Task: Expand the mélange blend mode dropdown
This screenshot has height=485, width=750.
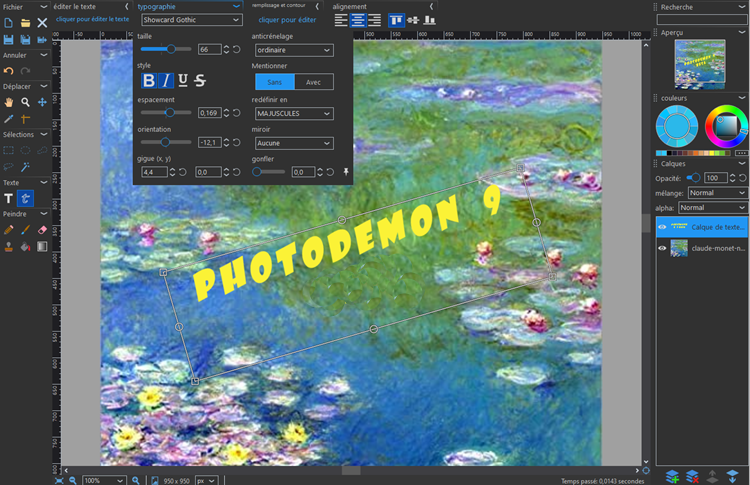Action: (714, 193)
